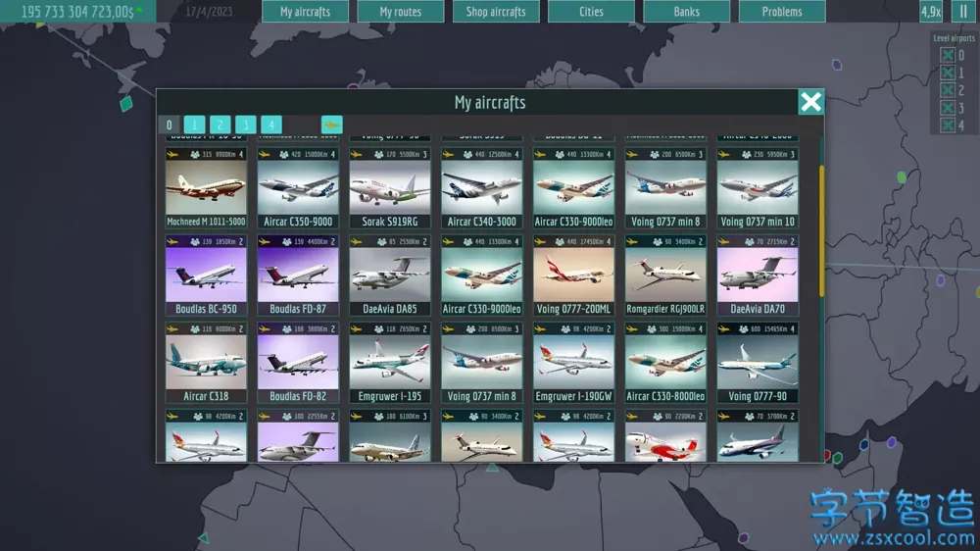Toggle level 2 airports checkbox
The image size is (980, 551).
click(948, 90)
